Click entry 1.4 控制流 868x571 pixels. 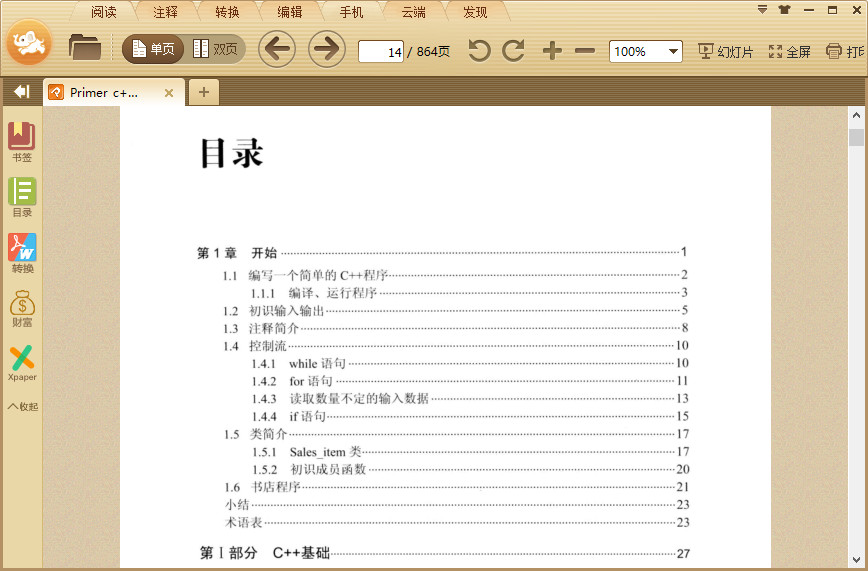tap(455, 346)
